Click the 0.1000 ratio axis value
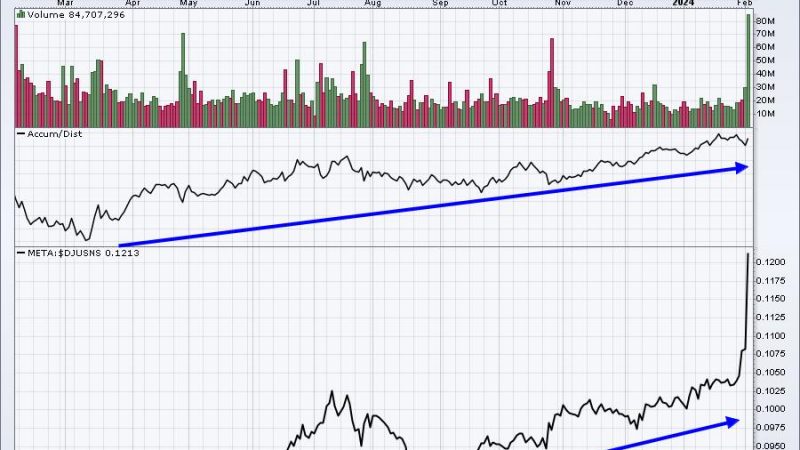800x450 pixels. tap(770, 409)
